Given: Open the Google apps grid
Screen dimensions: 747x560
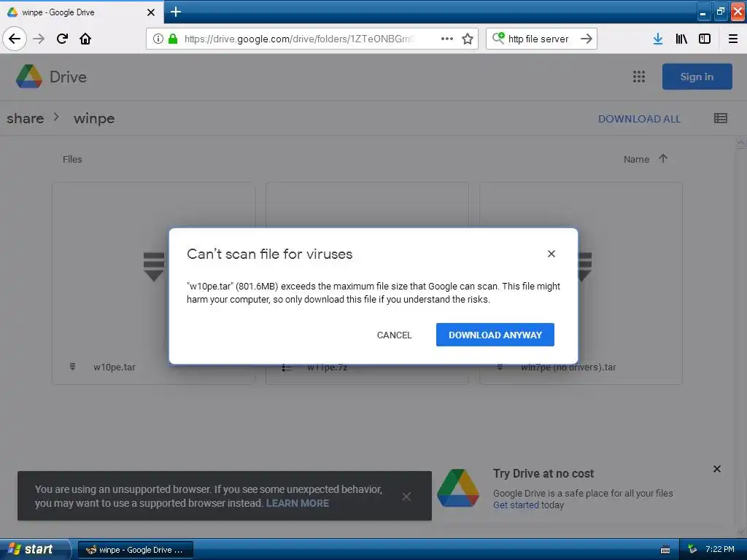Looking at the screenshot, I should [x=639, y=77].
